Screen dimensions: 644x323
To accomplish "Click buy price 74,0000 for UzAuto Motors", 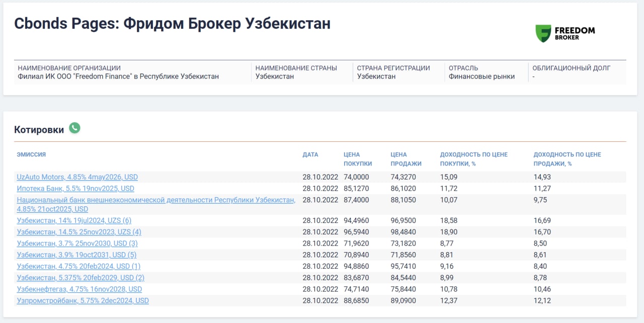I will (x=356, y=177).
